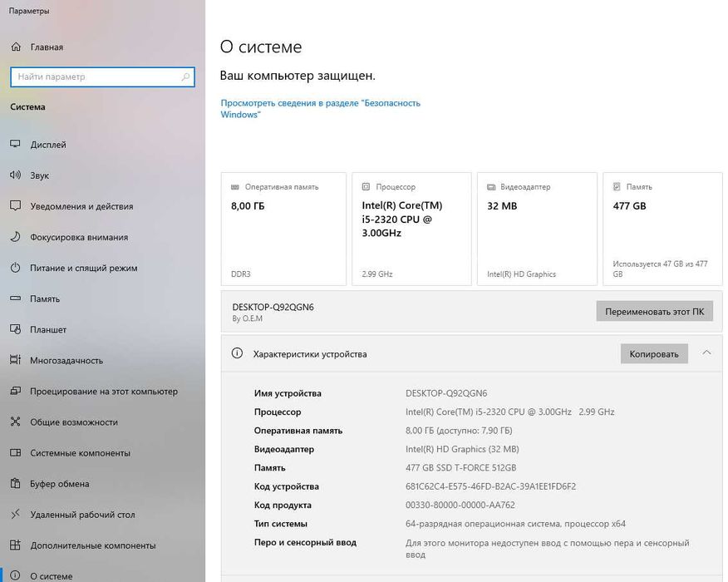Click the Tablet mode icon
Viewport: 728px width, 582px height.
click(x=15, y=329)
